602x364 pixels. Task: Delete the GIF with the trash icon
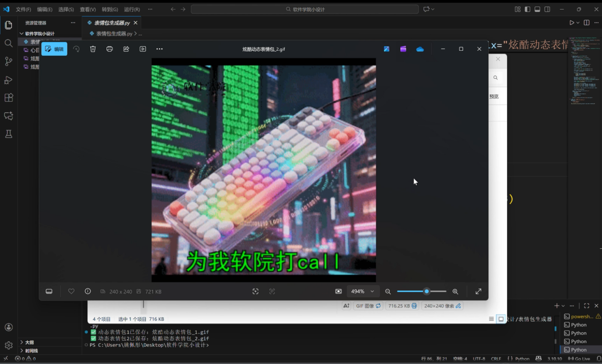93,49
